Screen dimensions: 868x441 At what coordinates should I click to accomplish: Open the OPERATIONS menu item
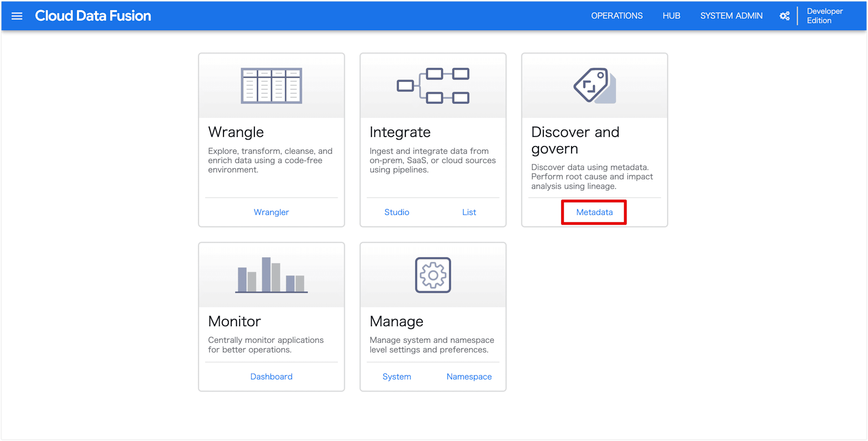[x=617, y=16]
